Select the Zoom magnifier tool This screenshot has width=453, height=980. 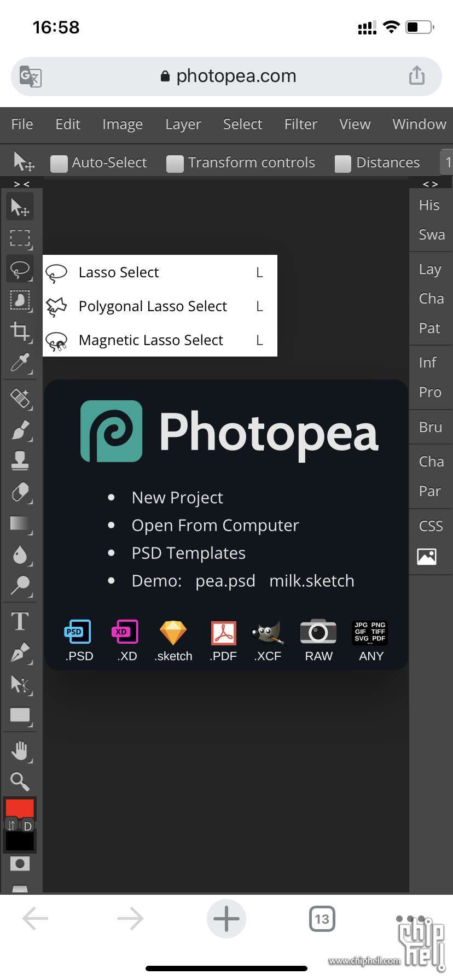20,782
